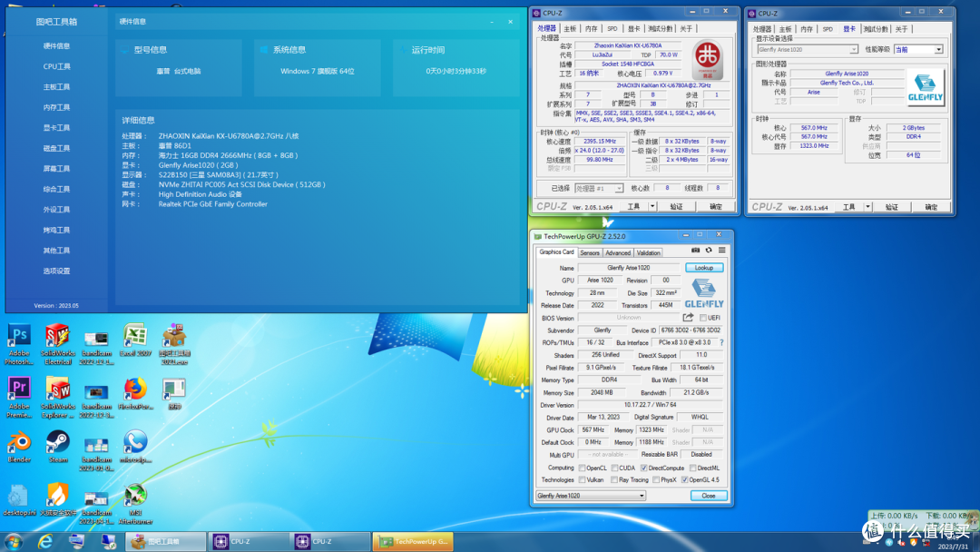This screenshot has width=980, height=552.
Task: Select CPU工具 in the toolbox sidebar
Action: [x=57, y=66]
